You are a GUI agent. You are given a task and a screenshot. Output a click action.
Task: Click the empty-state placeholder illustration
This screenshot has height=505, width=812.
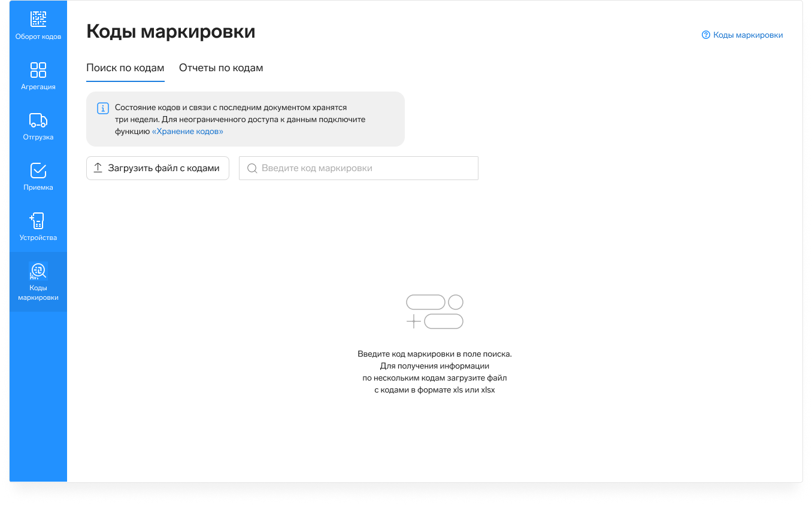[x=435, y=312]
